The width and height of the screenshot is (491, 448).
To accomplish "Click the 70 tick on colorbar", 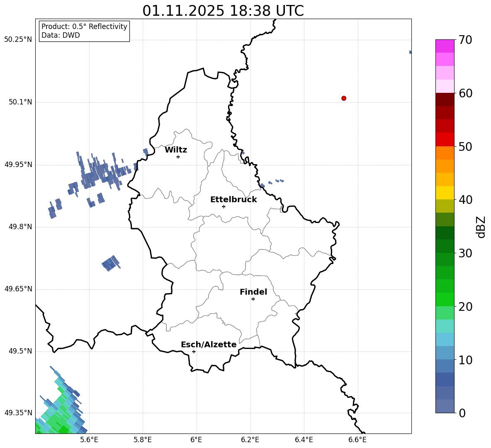I will pyautogui.click(x=465, y=40).
